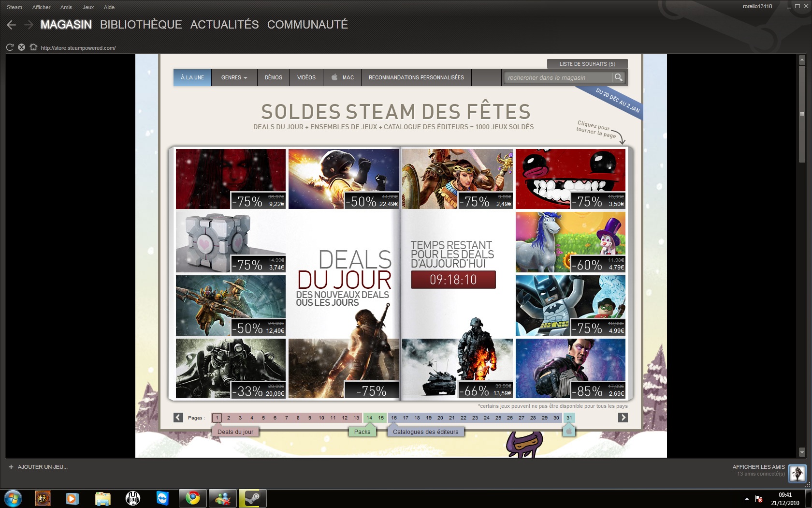Open the Jeux menu
This screenshot has height=508, width=812.
(88, 7)
